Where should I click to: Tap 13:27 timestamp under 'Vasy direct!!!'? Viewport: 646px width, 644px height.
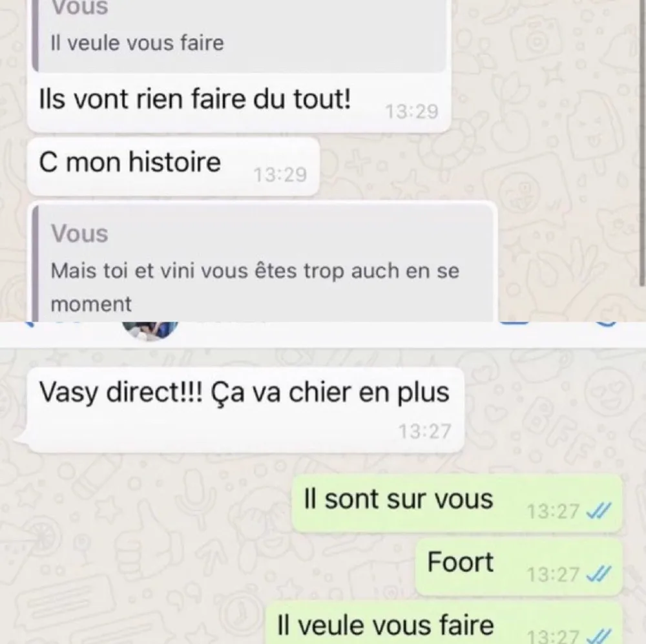(425, 431)
